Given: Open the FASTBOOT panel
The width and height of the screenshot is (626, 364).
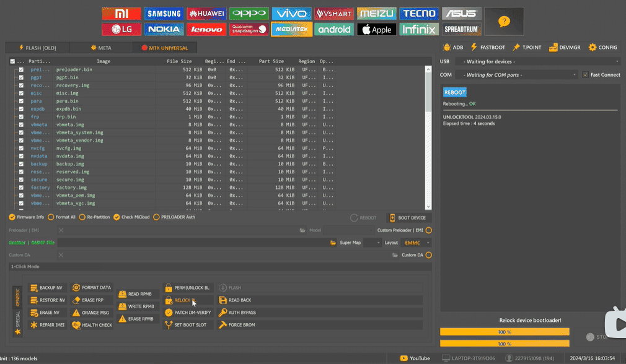Looking at the screenshot, I should pos(487,47).
